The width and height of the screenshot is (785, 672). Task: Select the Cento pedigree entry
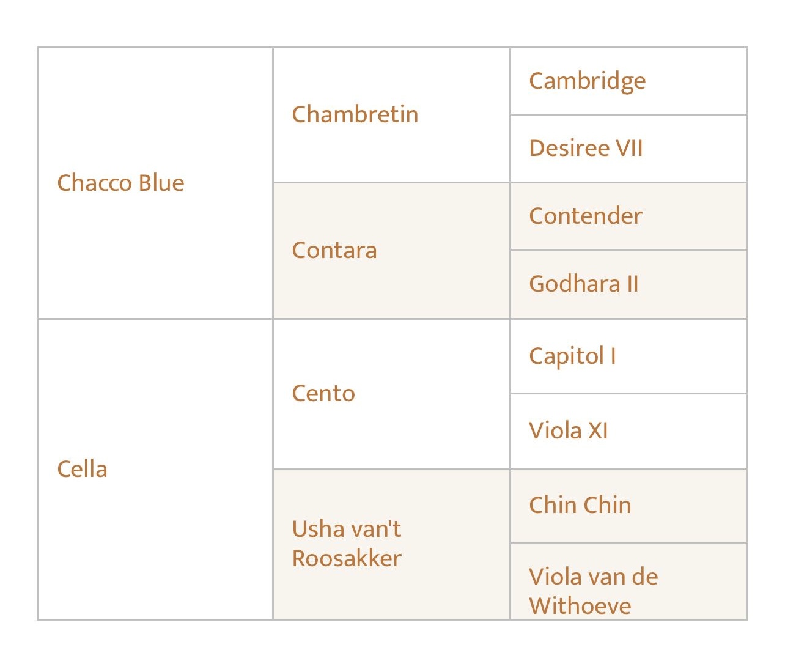click(323, 393)
